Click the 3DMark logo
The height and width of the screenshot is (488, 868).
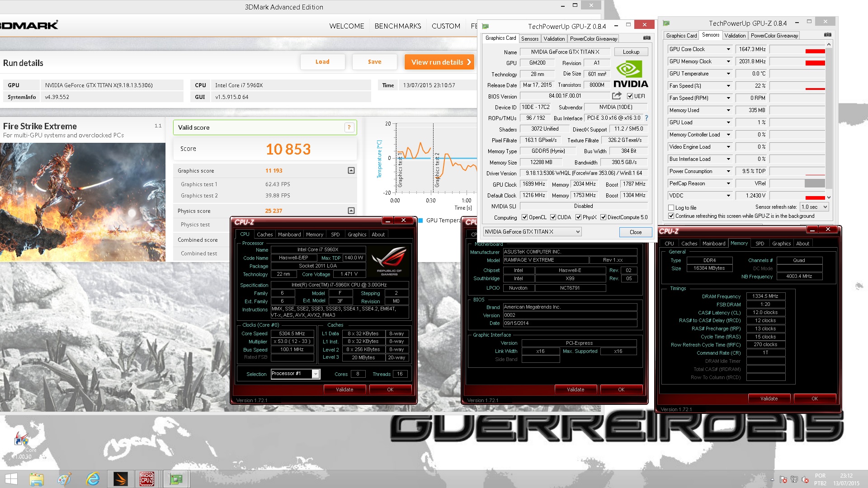tap(29, 25)
